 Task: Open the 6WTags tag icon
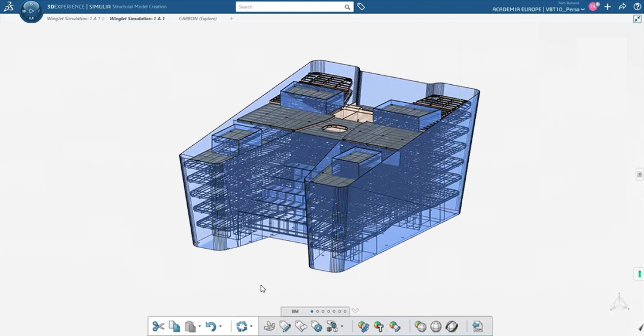[361, 7]
